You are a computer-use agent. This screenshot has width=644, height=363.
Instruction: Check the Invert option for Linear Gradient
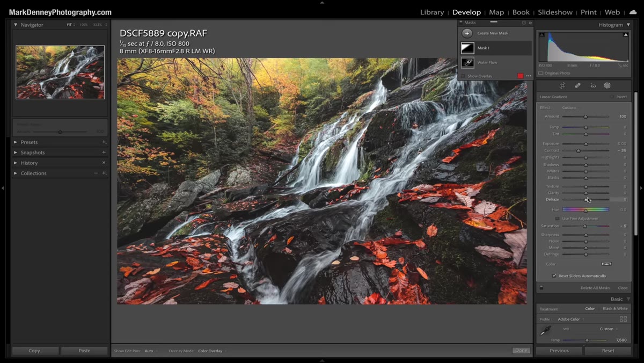612,97
